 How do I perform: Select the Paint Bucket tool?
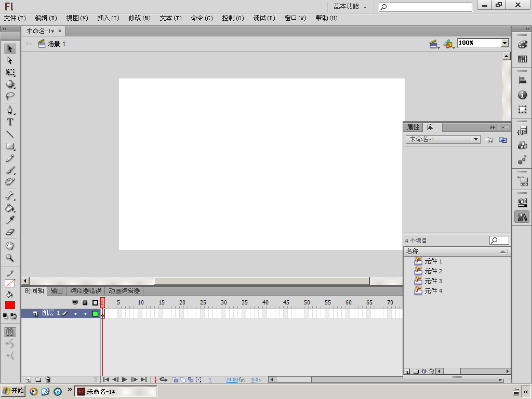(10, 208)
